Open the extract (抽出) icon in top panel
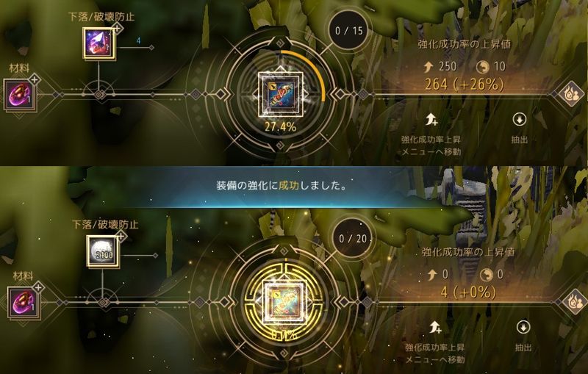588x374 pixels. pos(519,120)
